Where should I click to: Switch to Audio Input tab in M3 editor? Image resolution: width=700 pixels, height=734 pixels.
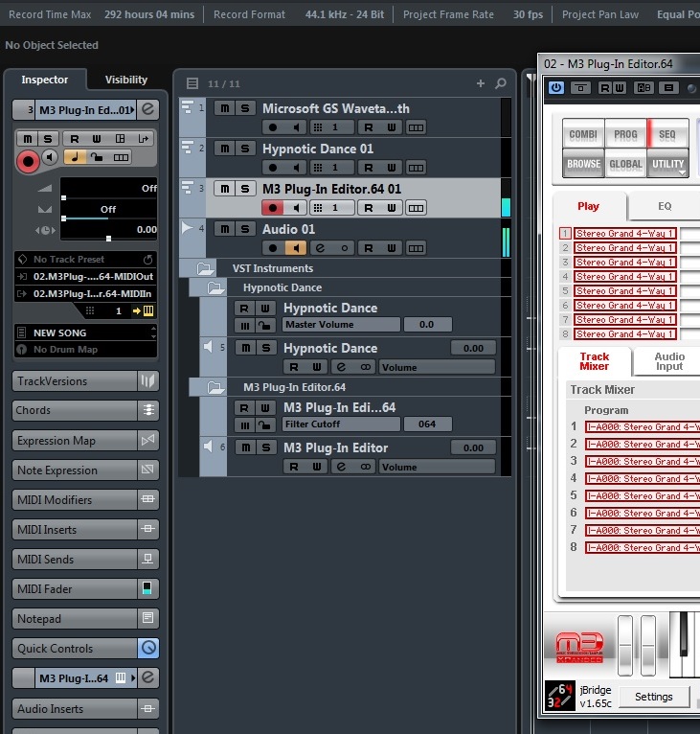[669, 361]
